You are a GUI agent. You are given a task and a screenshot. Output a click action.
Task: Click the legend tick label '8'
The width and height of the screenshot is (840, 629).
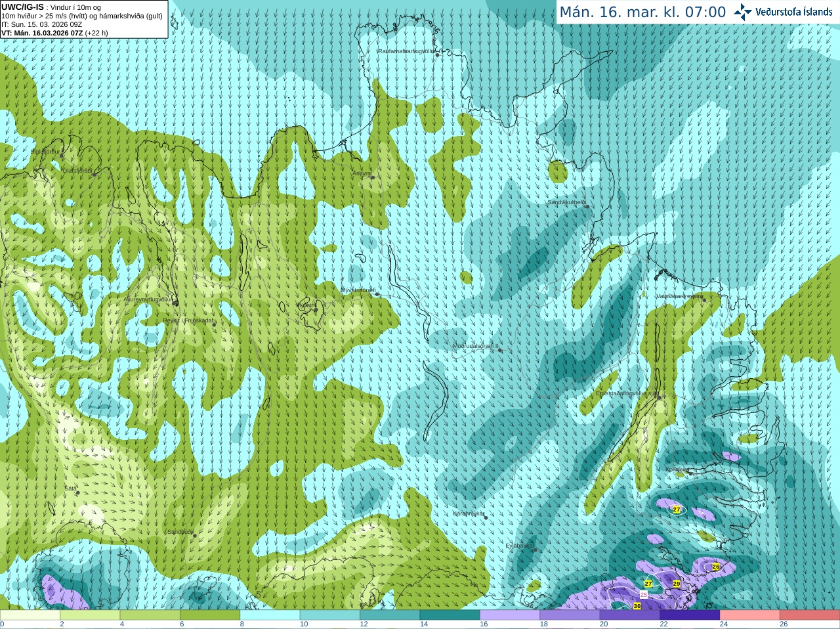point(242,624)
